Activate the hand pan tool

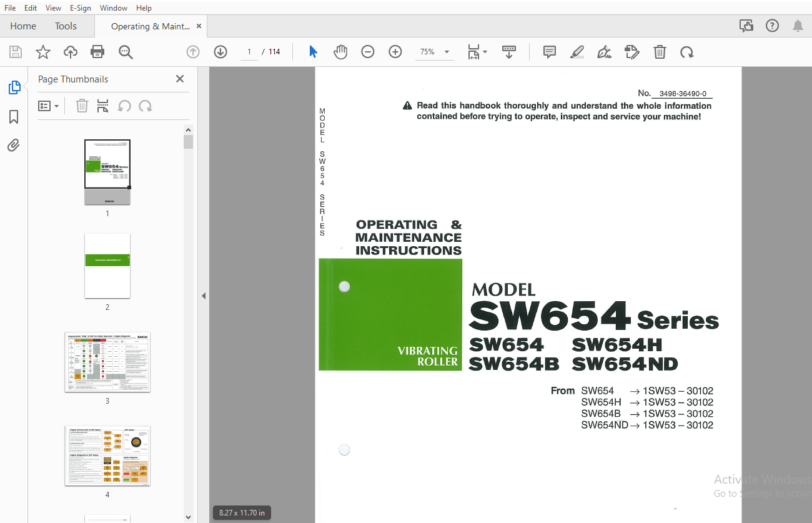[340, 52]
